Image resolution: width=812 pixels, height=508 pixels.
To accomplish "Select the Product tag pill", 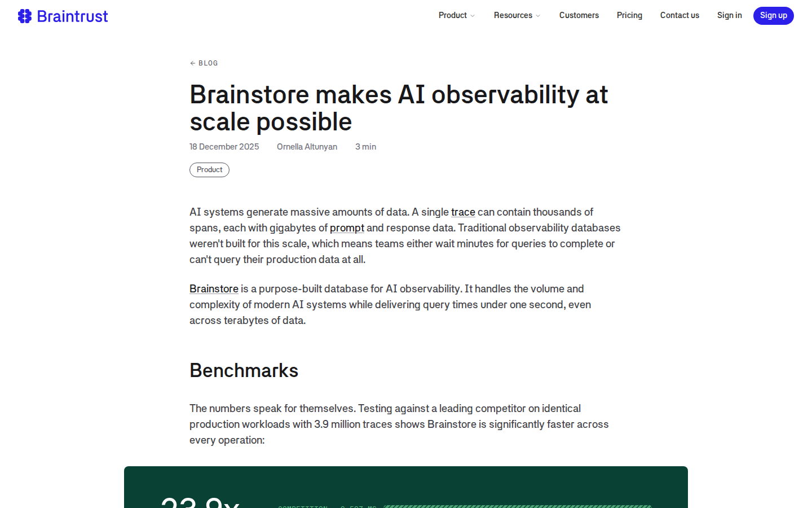I will 209,170.
